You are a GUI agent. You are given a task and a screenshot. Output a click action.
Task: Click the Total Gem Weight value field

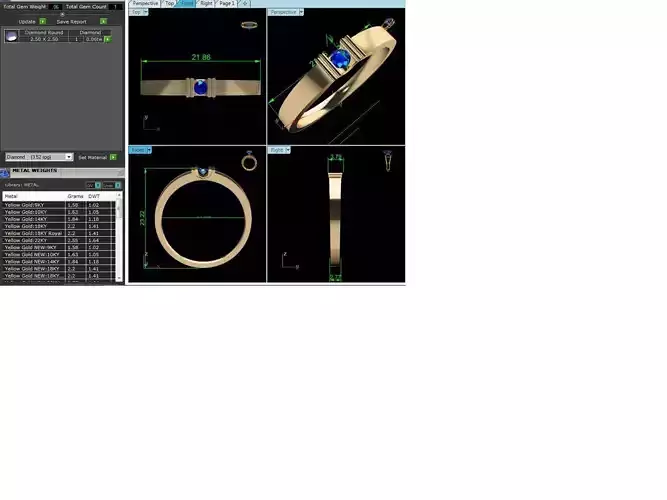tap(56, 7)
